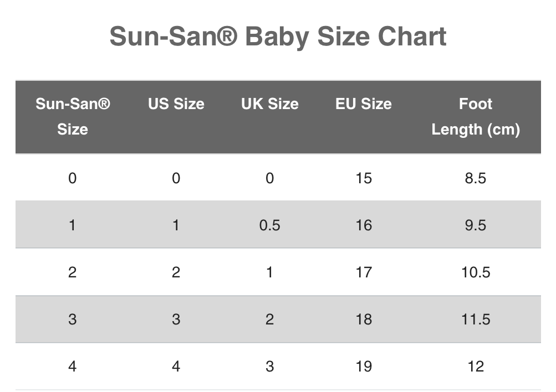Click EU size 15 cell

tap(364, 178)
